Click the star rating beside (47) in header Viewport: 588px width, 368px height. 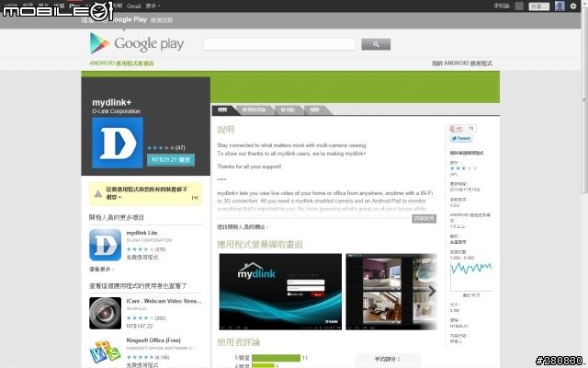pos(161,148)
